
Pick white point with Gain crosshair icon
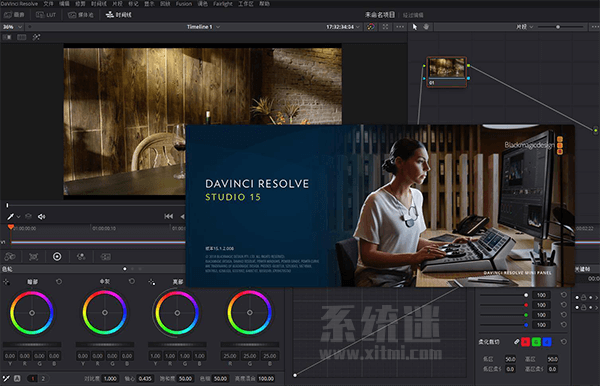click(x=152, y=282)
